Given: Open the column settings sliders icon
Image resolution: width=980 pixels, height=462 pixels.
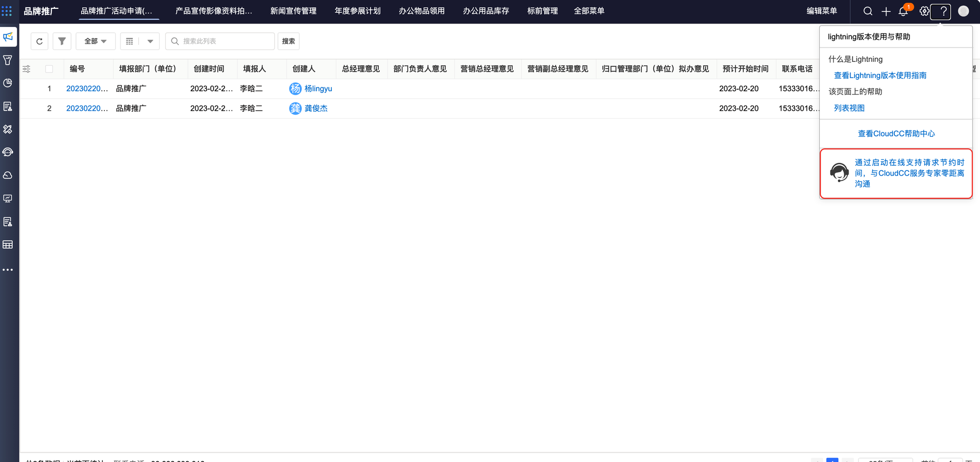Looking at the screenshot, I should (26, 69).
